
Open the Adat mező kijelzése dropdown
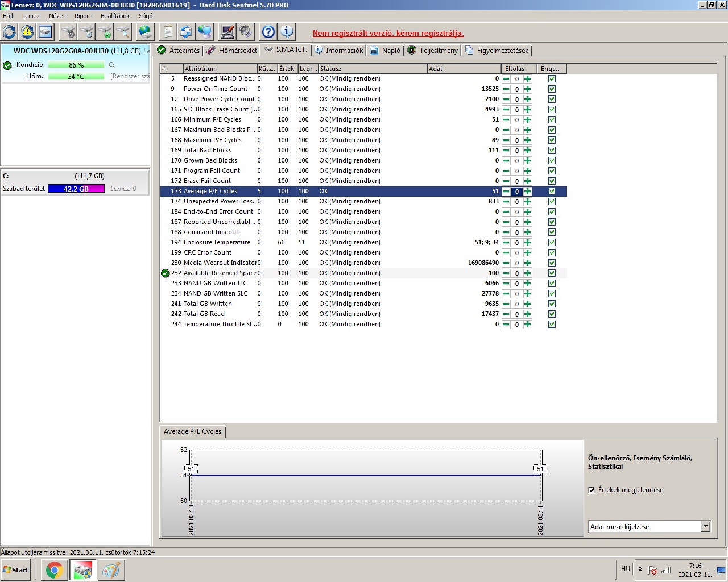(705, 526)
